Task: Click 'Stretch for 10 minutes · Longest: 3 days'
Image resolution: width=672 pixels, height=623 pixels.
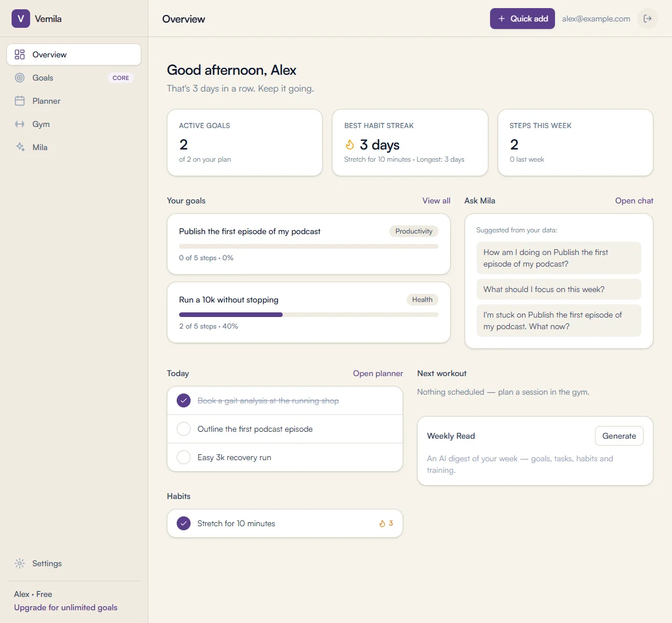Action: point(404,159)
